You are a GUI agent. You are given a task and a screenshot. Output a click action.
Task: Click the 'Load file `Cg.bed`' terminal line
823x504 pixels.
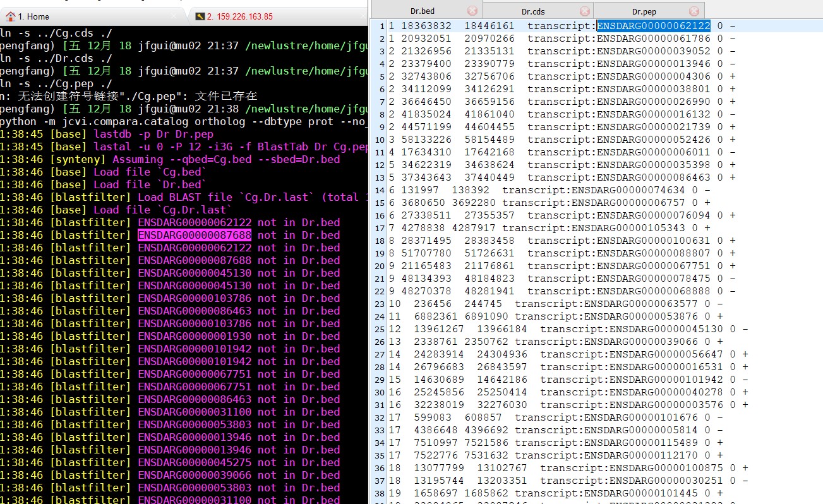[150, 172]
